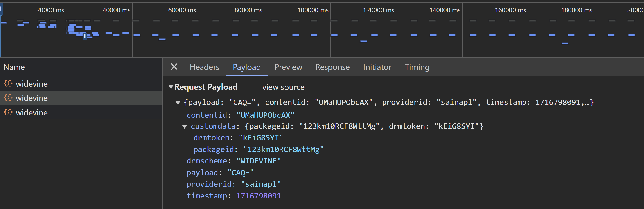Select the third widevine request name
644x209 pixels.
[x=31, y=113]
